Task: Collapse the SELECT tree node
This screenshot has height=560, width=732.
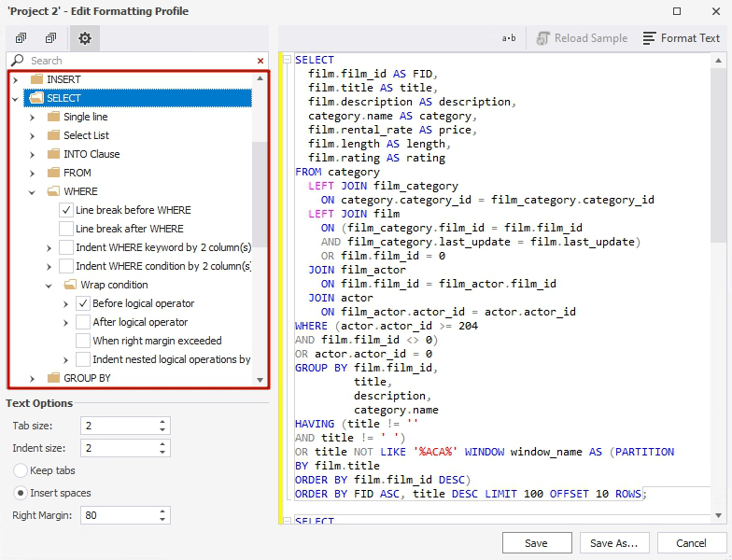Action: tap(15, 99)
